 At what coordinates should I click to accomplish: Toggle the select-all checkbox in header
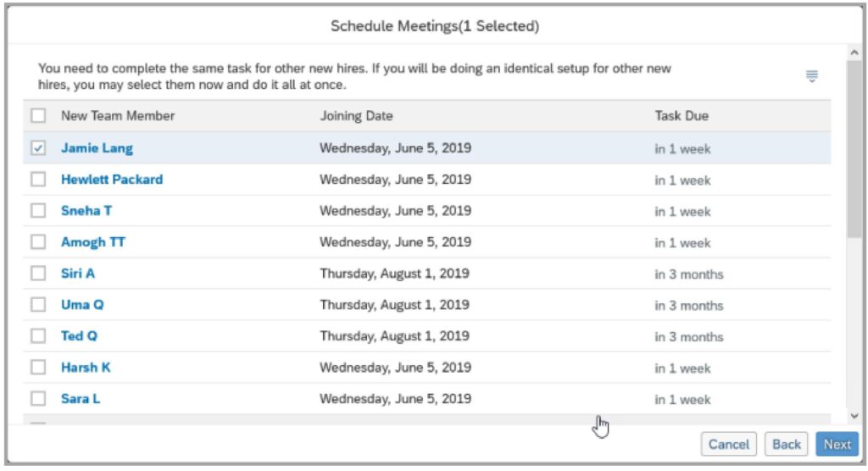pyautogui.click(x=38, y=116)
